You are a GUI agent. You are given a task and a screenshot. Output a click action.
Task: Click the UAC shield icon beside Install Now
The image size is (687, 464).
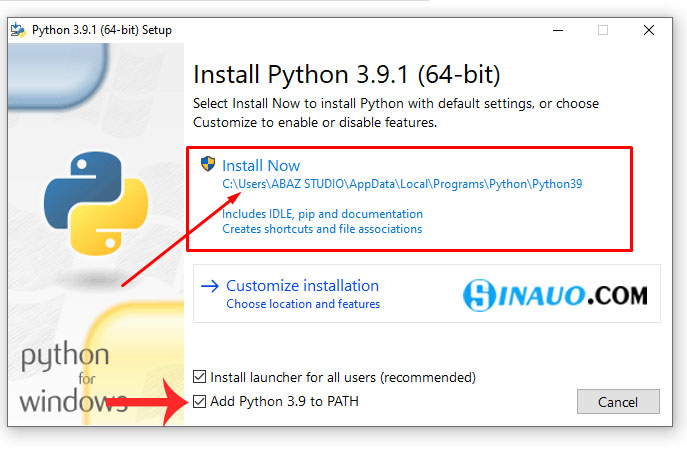coord(208,164)
